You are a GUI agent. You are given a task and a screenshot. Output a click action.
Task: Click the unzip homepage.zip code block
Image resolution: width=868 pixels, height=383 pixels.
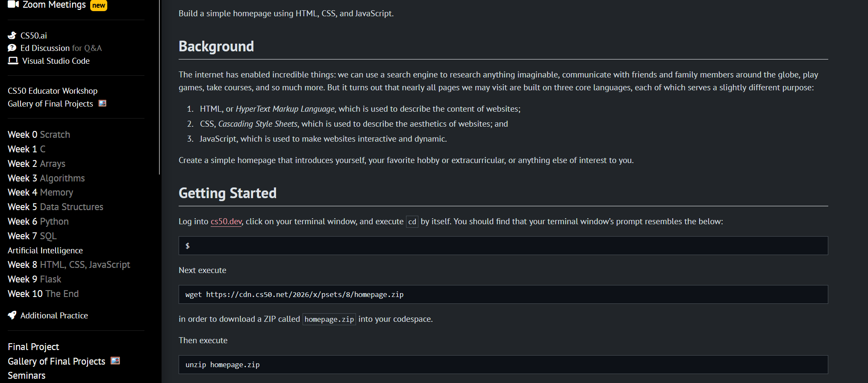pyautogui.click(x=503, y=365)
